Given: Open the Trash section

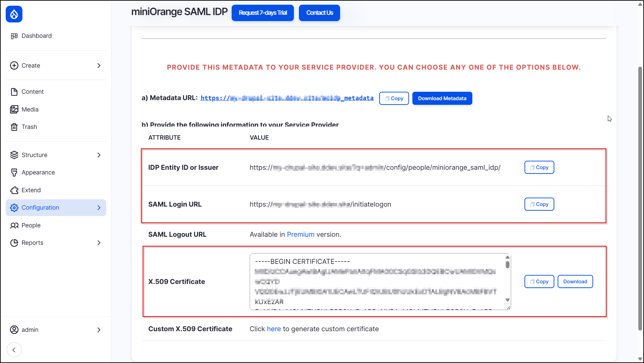Looking at the screenshot, I should 29,127.
